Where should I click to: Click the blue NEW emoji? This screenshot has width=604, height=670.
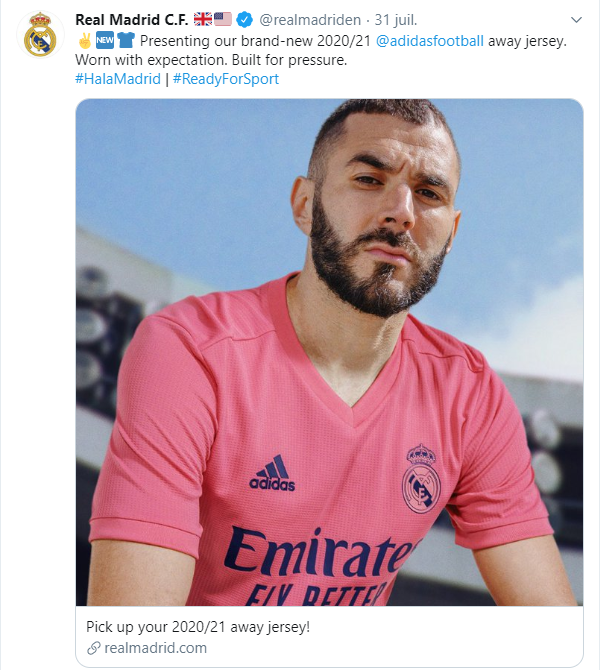coord(104,41)
